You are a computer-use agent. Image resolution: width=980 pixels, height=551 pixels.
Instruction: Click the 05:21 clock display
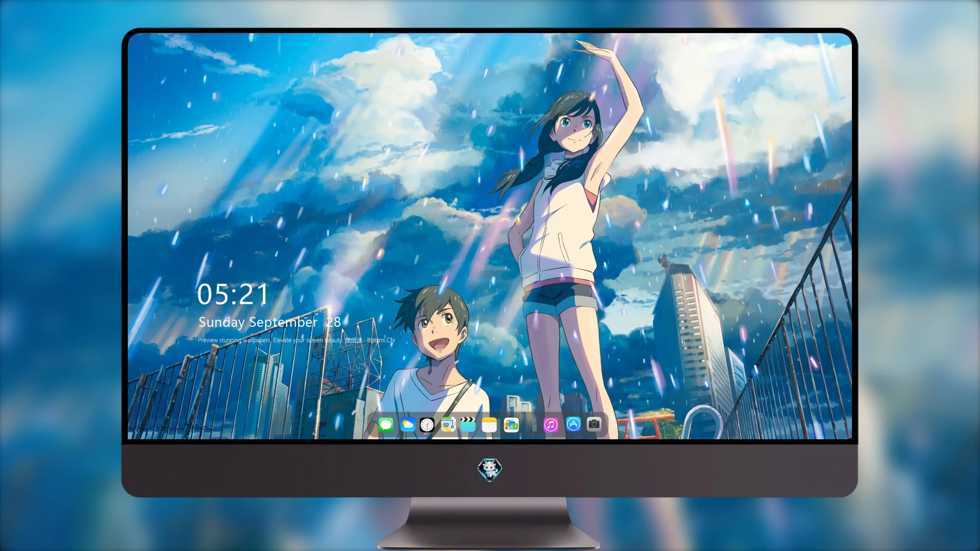pos(232,294)
